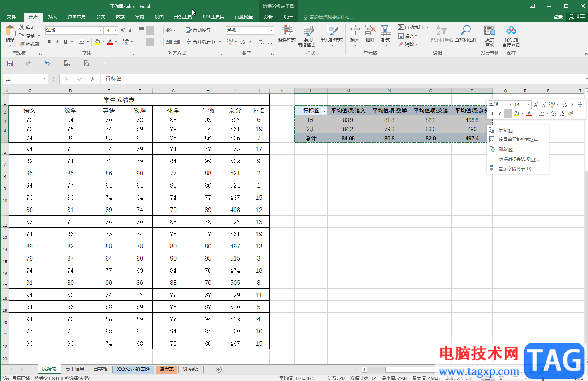Click Tell me what you want box
Viewport: 588px width, 381px height.
pos(328,17)
